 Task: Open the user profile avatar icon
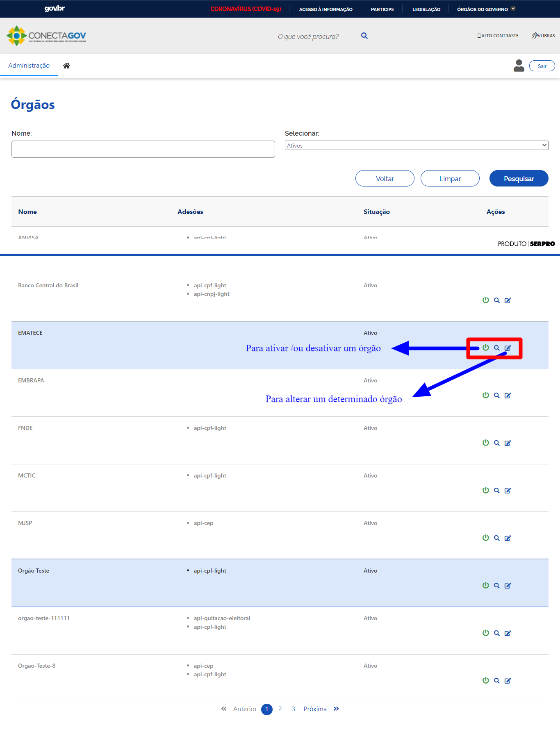click(x=519, y=66)
